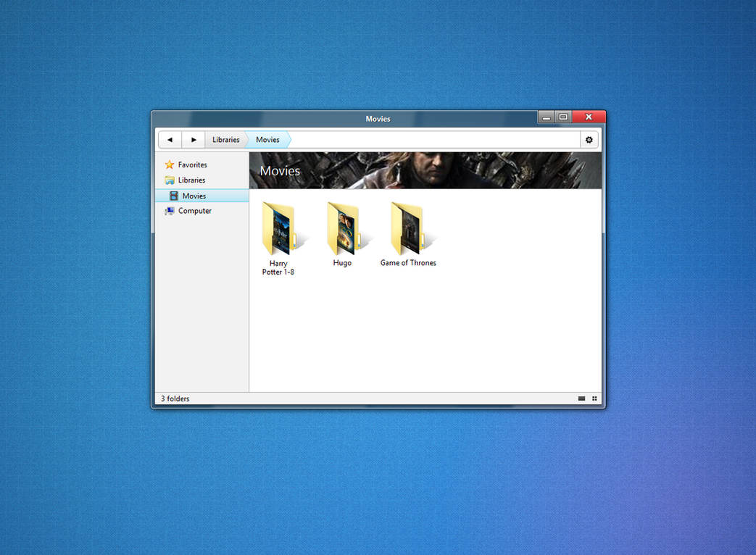The image size is (756, 555).
Task: Click the Computer monitor icon
Action: [x=169, y=211]
